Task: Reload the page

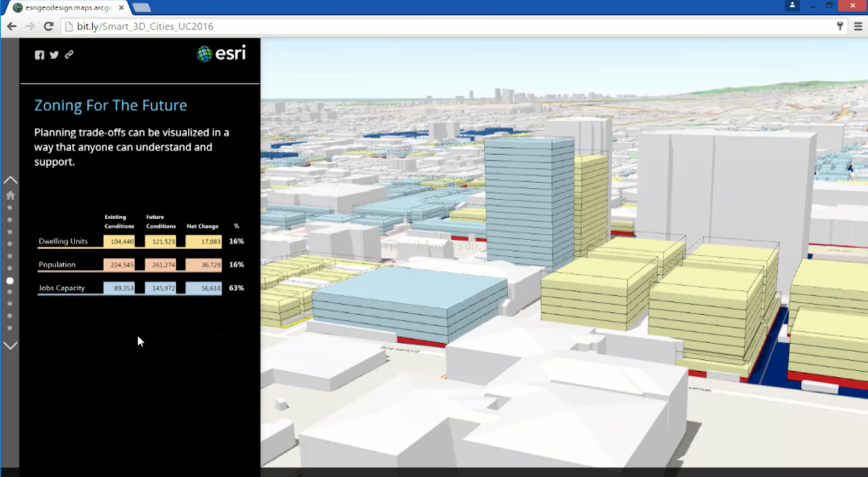Action: 48,26
